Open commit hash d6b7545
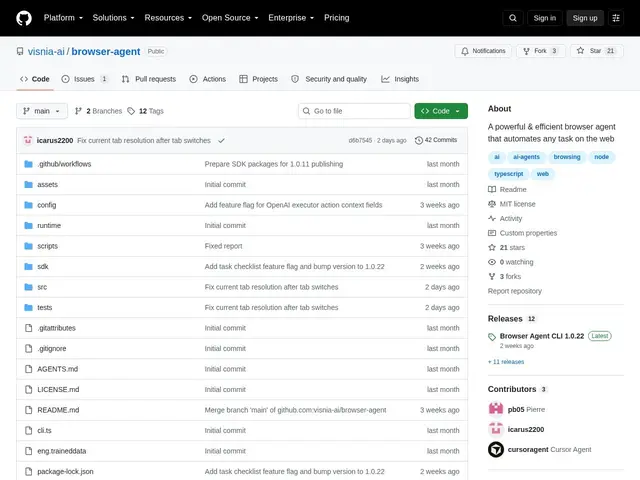This screenshot has height=480, width=640. (360, 140)
